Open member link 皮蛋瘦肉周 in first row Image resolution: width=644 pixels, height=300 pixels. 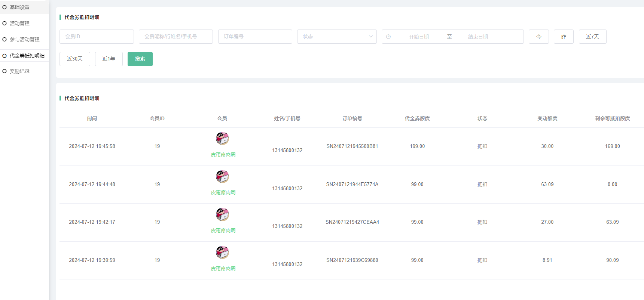223,155
